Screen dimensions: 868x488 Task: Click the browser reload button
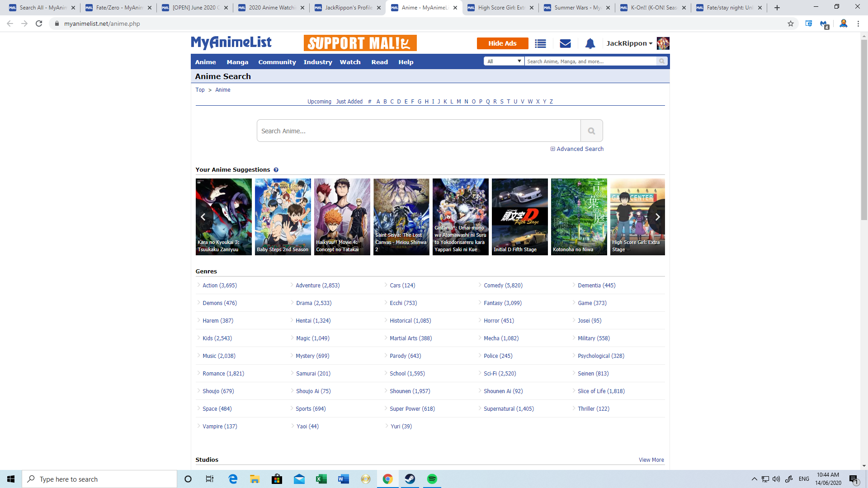[39, 23]
